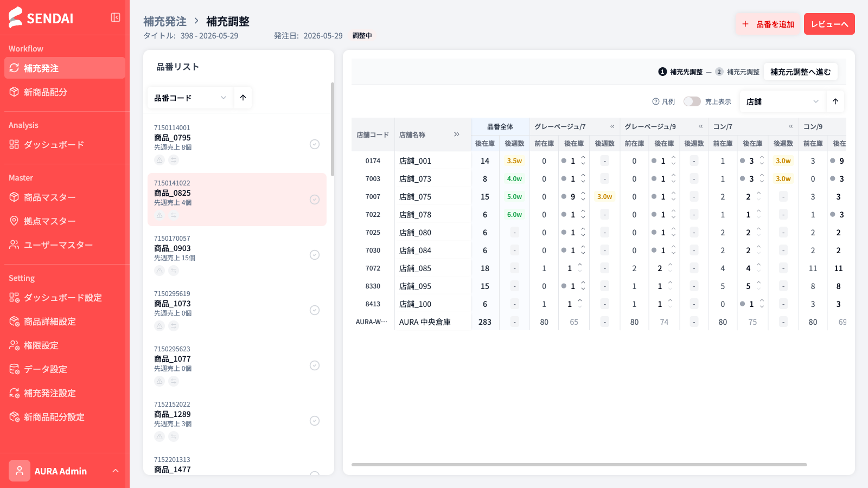Go to ダッシュボード under Analysis

[x=65, y=144]
